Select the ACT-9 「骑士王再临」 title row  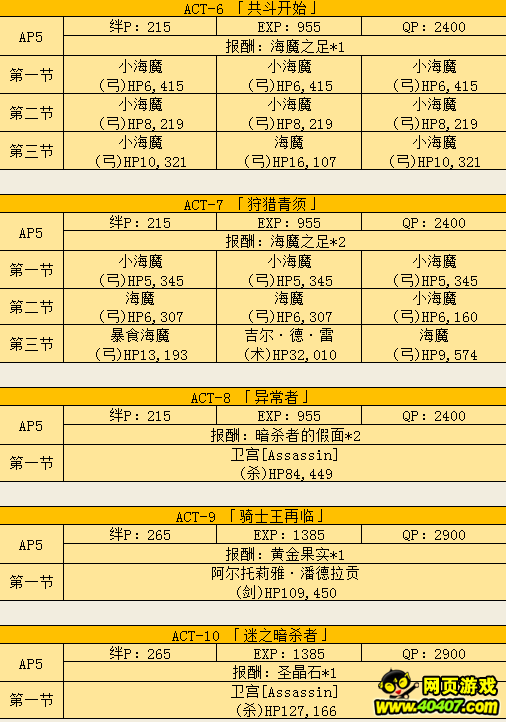coord(253,516)
